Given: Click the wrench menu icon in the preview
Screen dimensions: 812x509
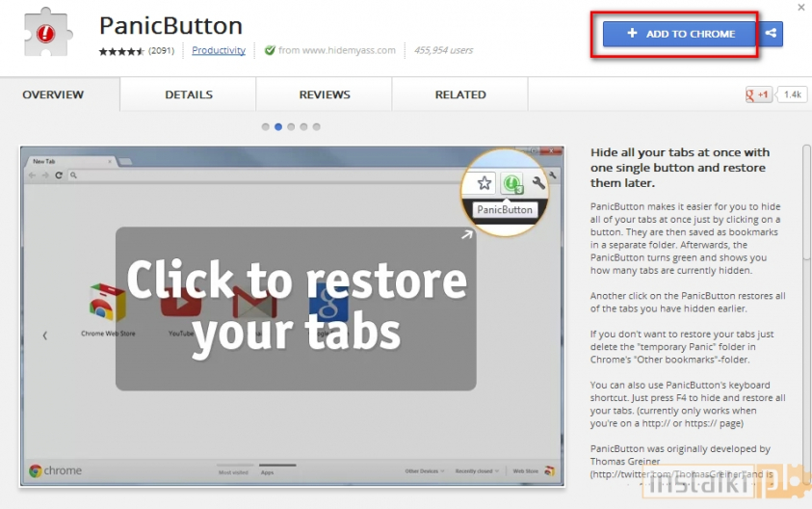Looking at the screenshot, I should 538,182.
